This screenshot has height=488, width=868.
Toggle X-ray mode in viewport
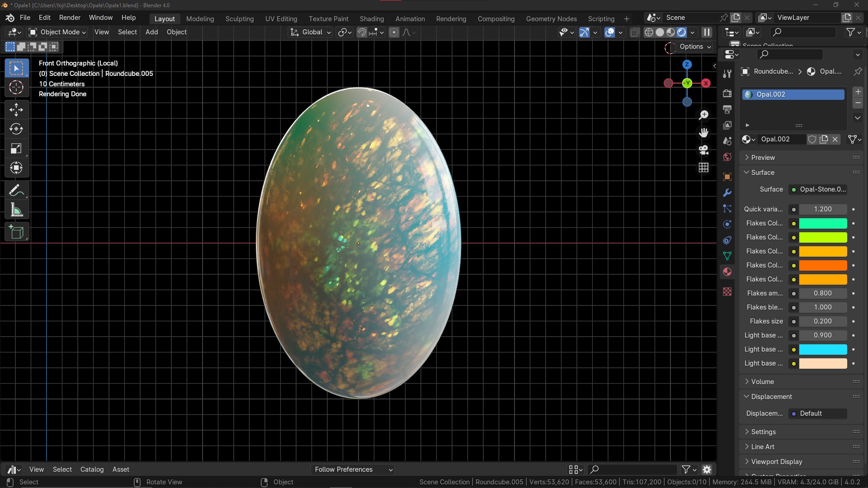(634, 32)
